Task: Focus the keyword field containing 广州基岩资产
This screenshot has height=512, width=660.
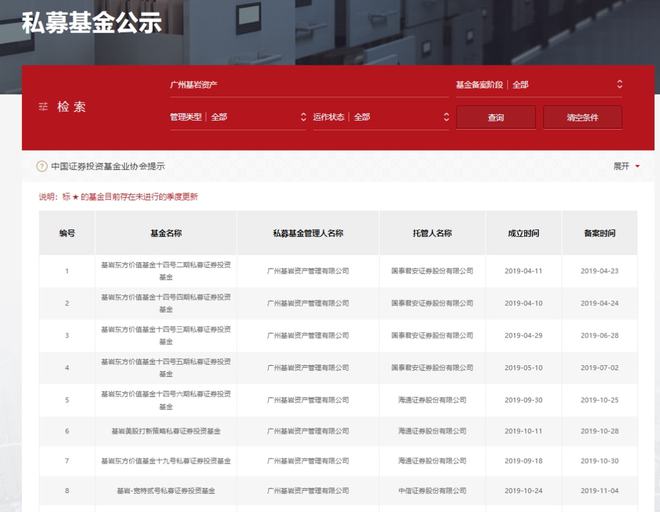Action: pos(309,85)
